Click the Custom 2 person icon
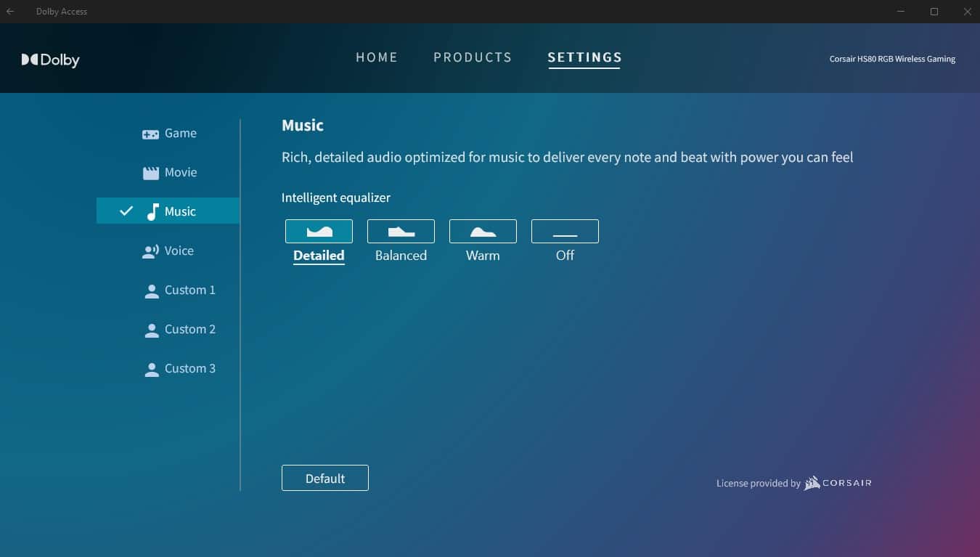 [x=152, y=330]
